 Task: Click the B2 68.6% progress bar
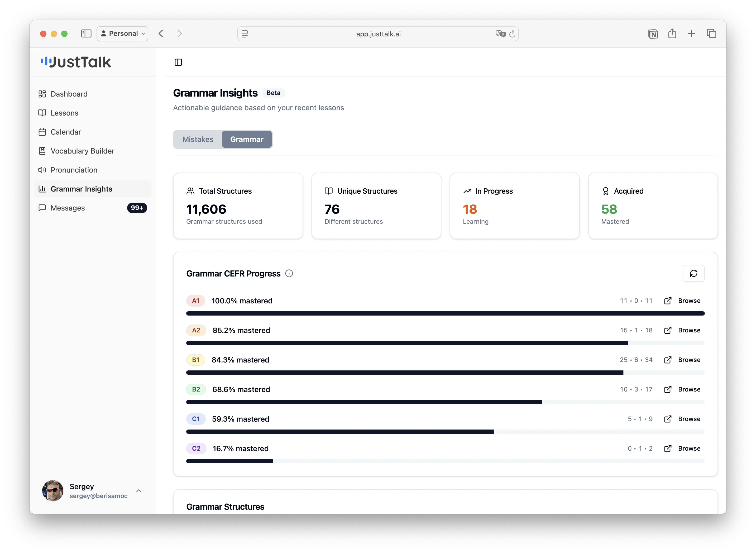(446, 402)
